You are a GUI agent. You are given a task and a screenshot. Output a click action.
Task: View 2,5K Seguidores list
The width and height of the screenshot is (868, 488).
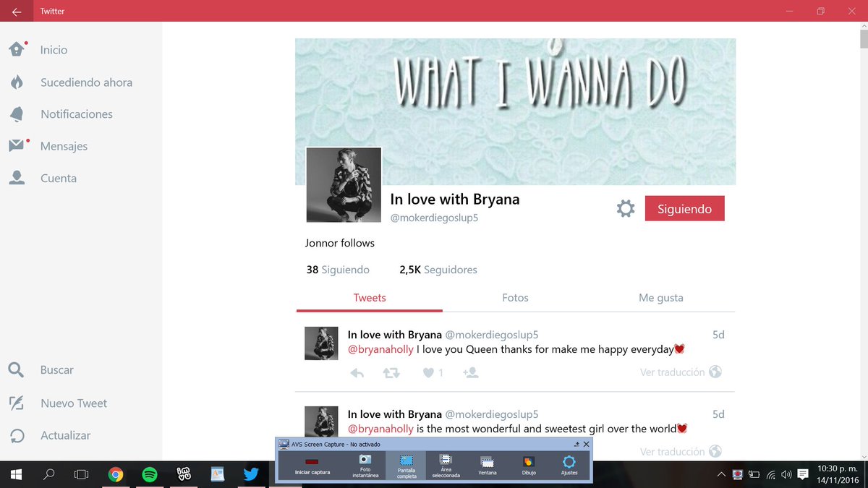(x=438, y=270)
